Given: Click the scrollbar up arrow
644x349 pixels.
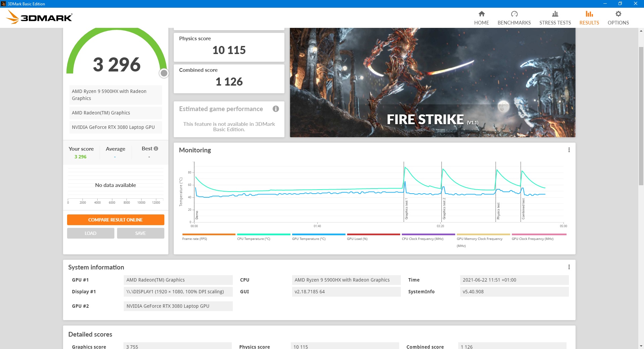Looking at the screenshot, I should [641, 31].
